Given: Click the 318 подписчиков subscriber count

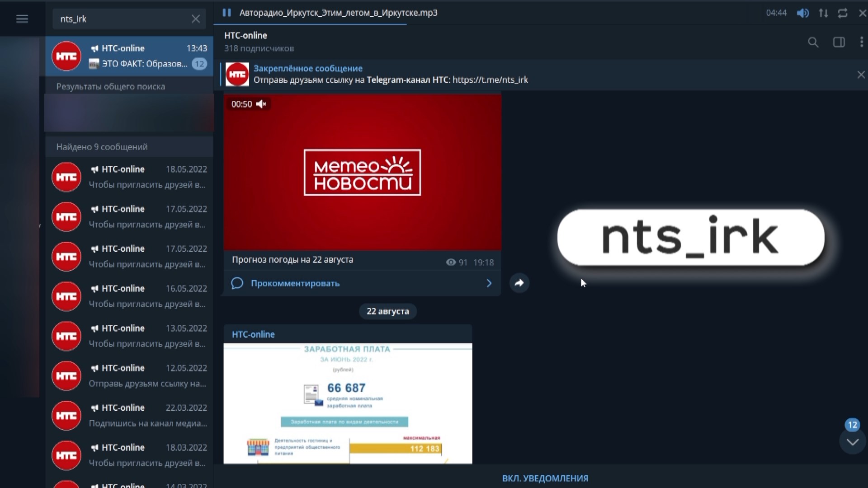Looking at the screenshot, I should coord(259,48).
